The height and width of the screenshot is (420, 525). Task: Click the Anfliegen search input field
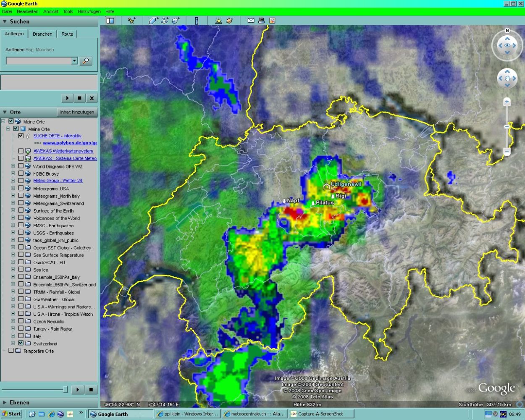click(39, 61)
